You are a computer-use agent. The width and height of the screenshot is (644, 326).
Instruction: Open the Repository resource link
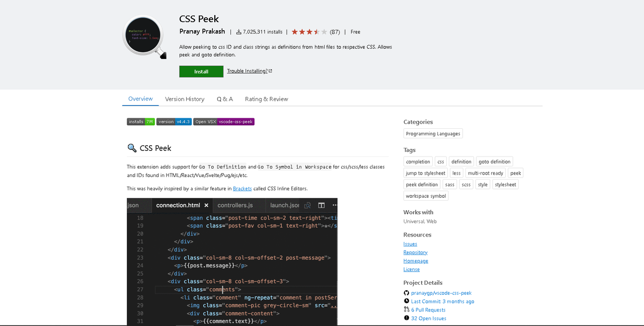point(416,253)
